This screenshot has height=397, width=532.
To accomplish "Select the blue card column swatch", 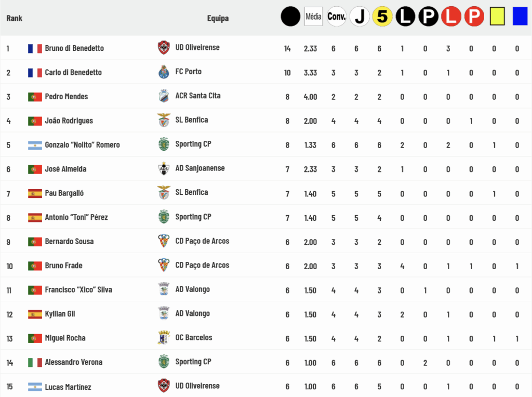I will [520, 16].
